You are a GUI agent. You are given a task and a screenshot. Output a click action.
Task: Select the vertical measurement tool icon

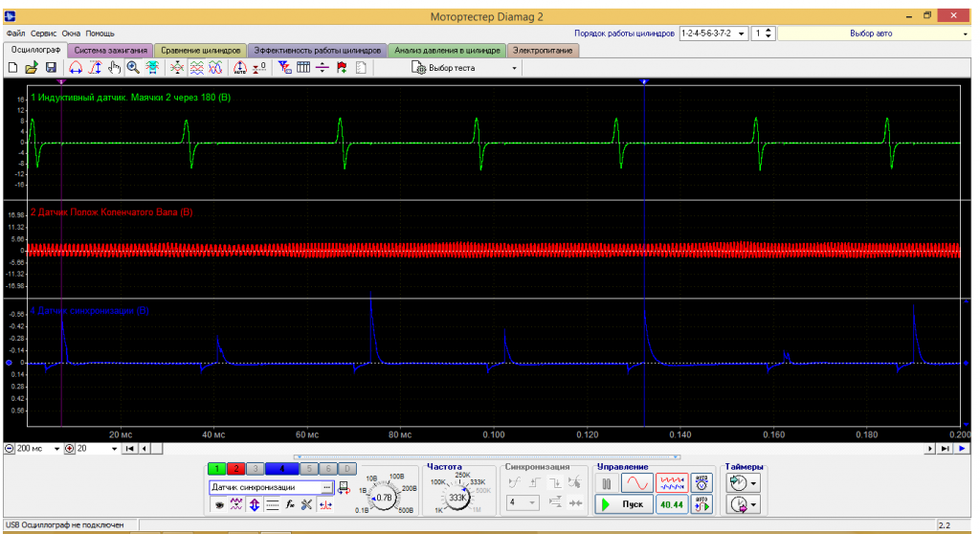[95, 68]
